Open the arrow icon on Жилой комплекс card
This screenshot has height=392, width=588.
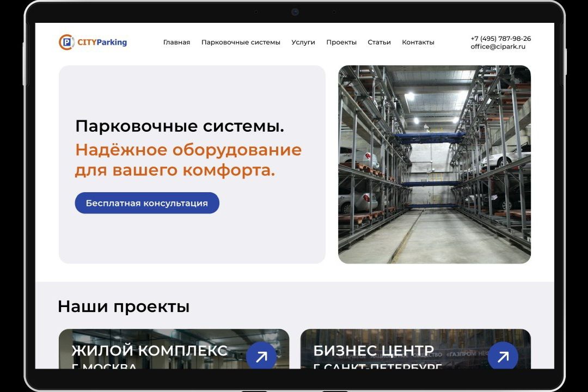(261, 357)
